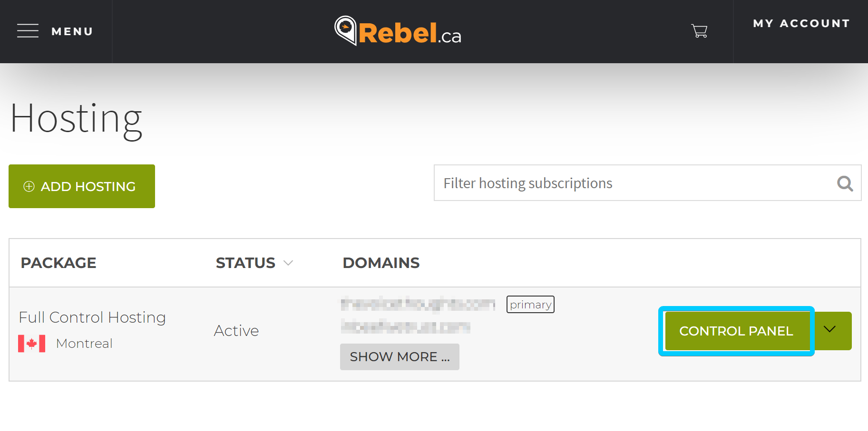Click the Canadian flag icon

click(32, 344)
